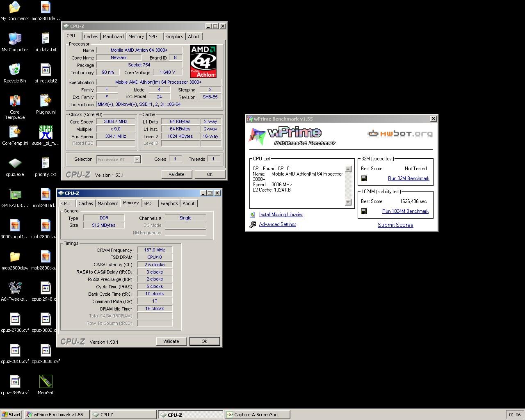Click the Core Speed value 3006.7 MHz
Viewport: 525px width, 420px height.
click(x=116, y=121)
